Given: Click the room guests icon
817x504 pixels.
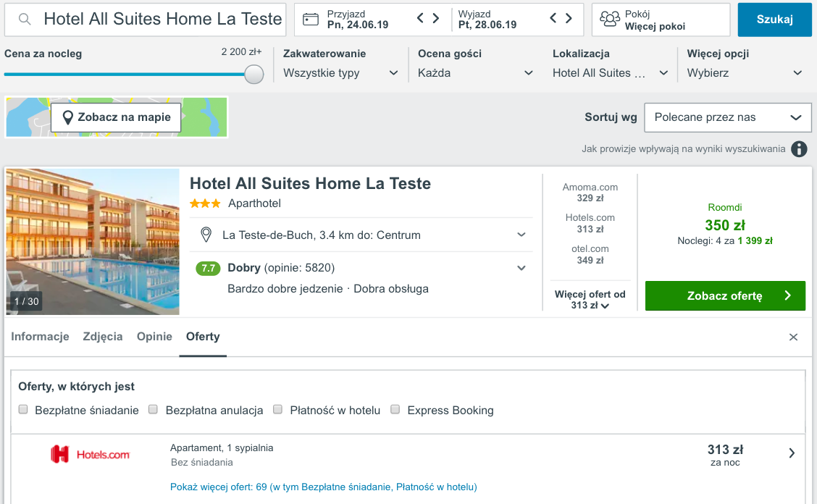Looking at the screenshot, I should click(610, 20).
